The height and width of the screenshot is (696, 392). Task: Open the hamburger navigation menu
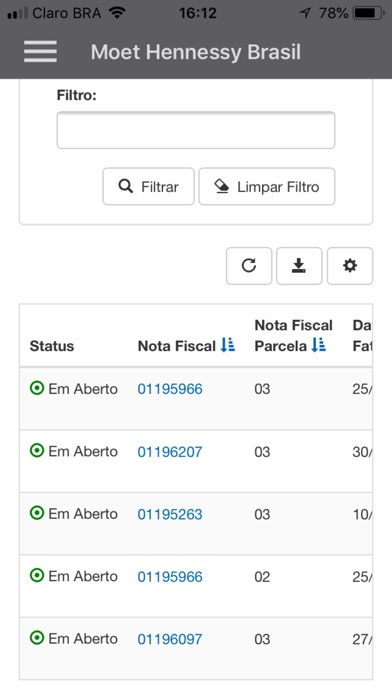coord(40,51)
